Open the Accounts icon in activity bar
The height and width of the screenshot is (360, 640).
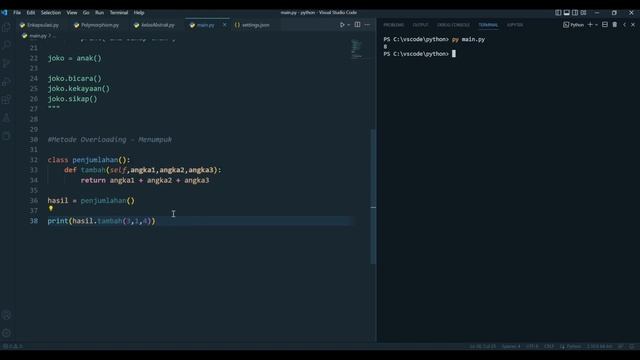[x=6, y=315]
